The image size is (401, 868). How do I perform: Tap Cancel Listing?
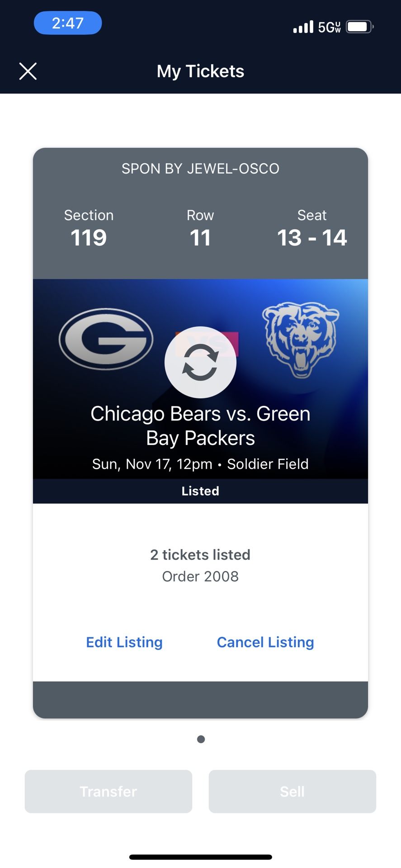click(265, 642)
